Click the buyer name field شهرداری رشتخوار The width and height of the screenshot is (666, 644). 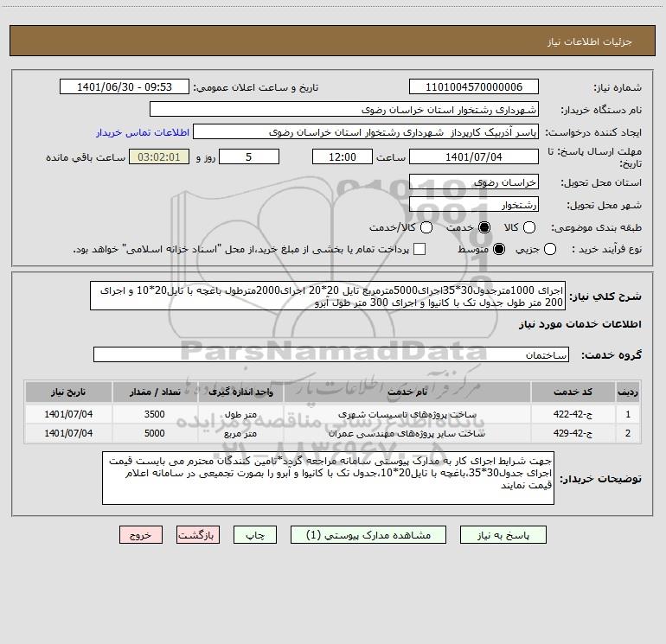click(344, 110)
